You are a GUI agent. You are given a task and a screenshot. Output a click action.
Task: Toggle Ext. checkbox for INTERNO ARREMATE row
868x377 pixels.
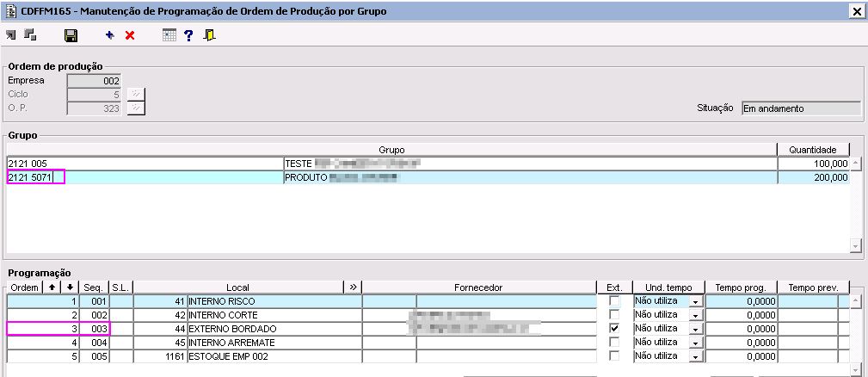pos(614,342)
